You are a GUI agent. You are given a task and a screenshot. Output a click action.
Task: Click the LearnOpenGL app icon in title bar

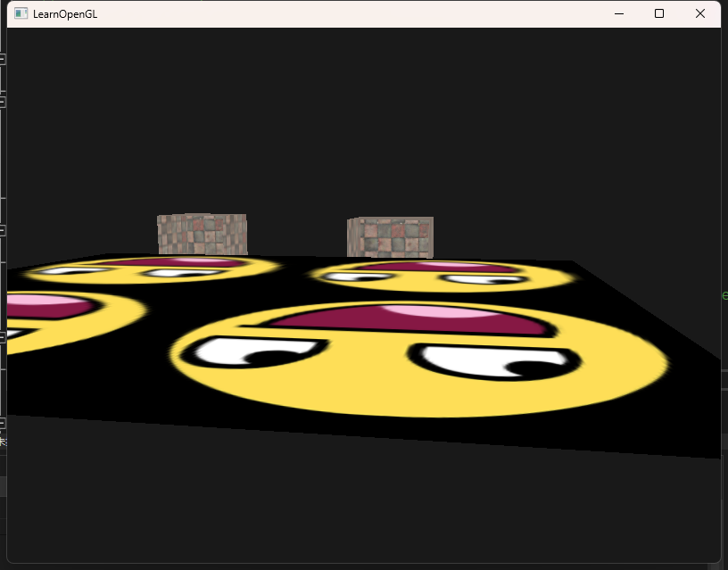coord(21,13)
